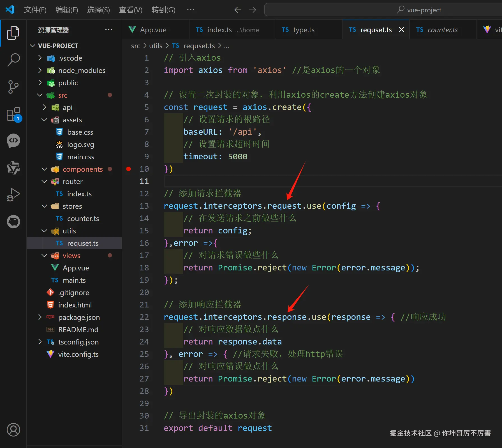Open main.ts in the file tree
This screenshot has width=502, height=448.
pyautogui.click(x=74, y=280)
